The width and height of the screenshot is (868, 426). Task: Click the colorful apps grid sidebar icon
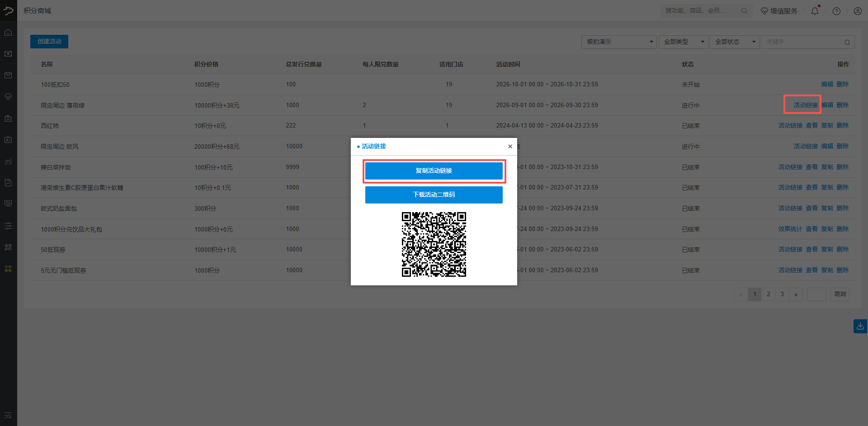(x=8, y=269)
